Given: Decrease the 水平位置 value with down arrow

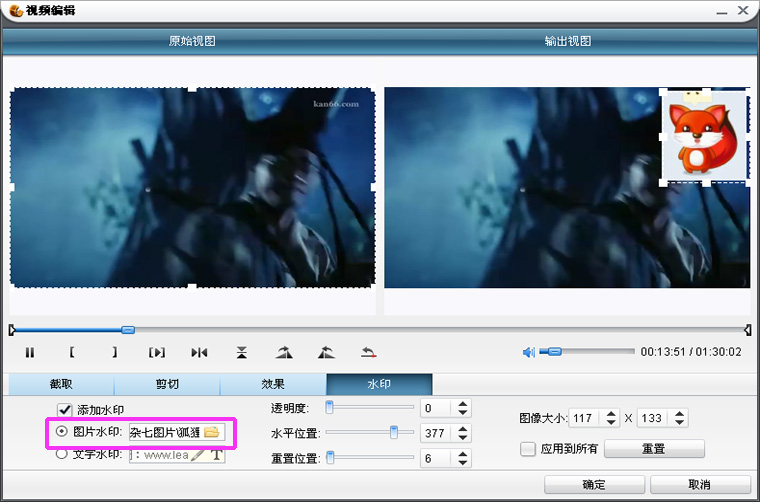Looking at the screenshot, I should coord(462,437).
